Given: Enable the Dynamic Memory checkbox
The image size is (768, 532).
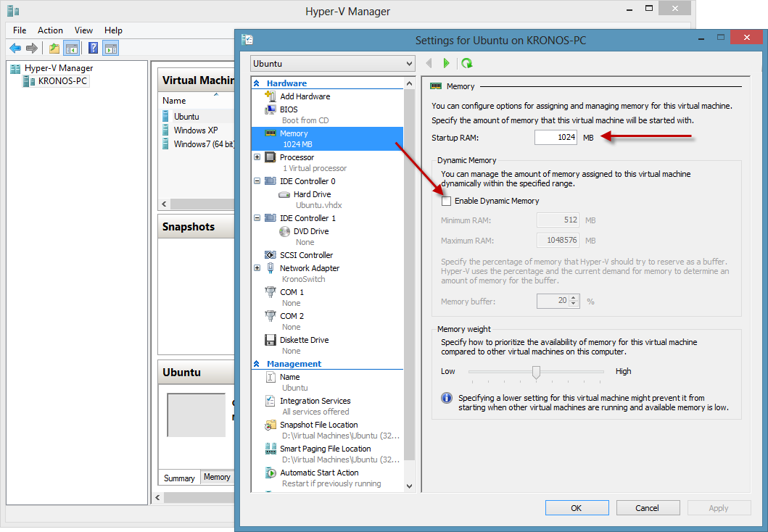Looking at the screenshot, I should click(446, 201).
